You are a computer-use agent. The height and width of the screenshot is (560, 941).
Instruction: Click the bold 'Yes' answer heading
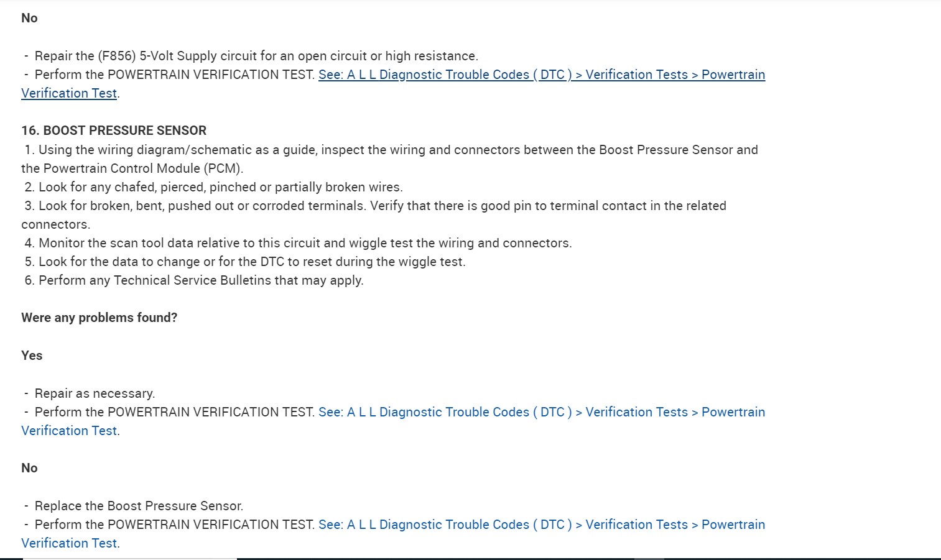point(32,356)
